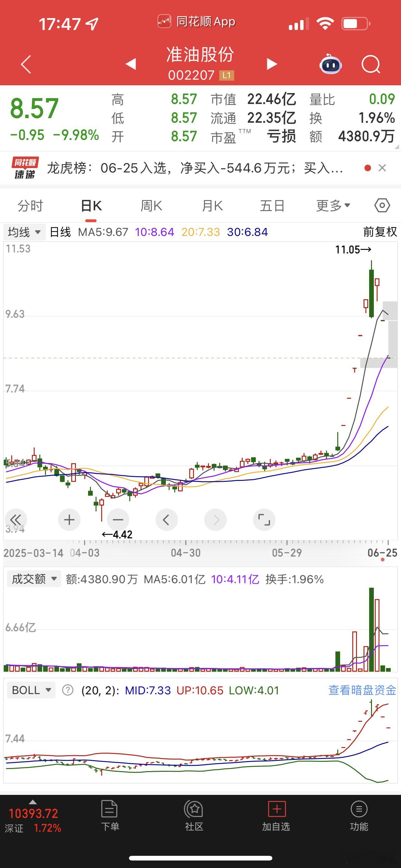Open 功能 menu
Image resolution: width=401 pixels, height=868 pixels.
[359, 815]
